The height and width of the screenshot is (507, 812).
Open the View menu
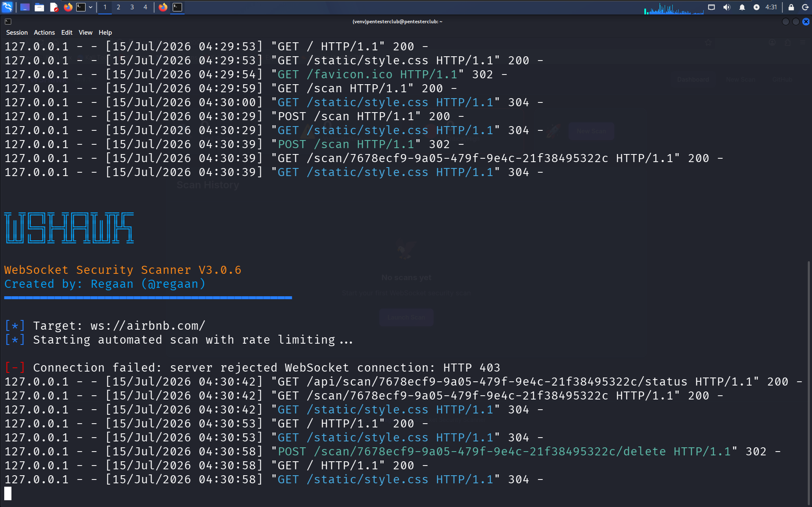tap(86, 33)
